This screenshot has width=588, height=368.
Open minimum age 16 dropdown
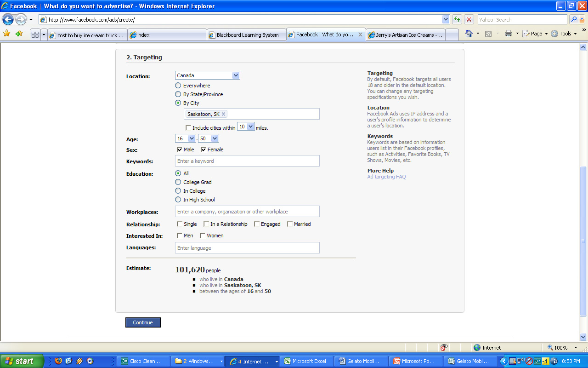[186, 138]
